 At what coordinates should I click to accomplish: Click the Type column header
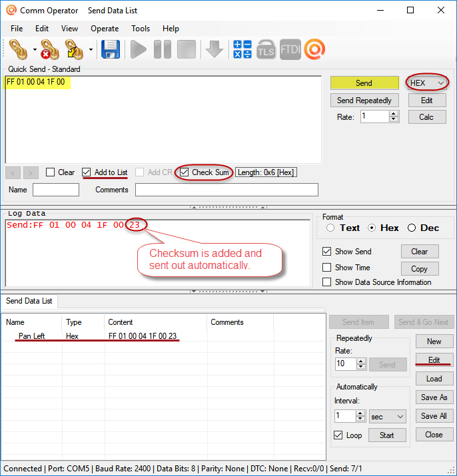pyautogui.click(x=83, y=322)
